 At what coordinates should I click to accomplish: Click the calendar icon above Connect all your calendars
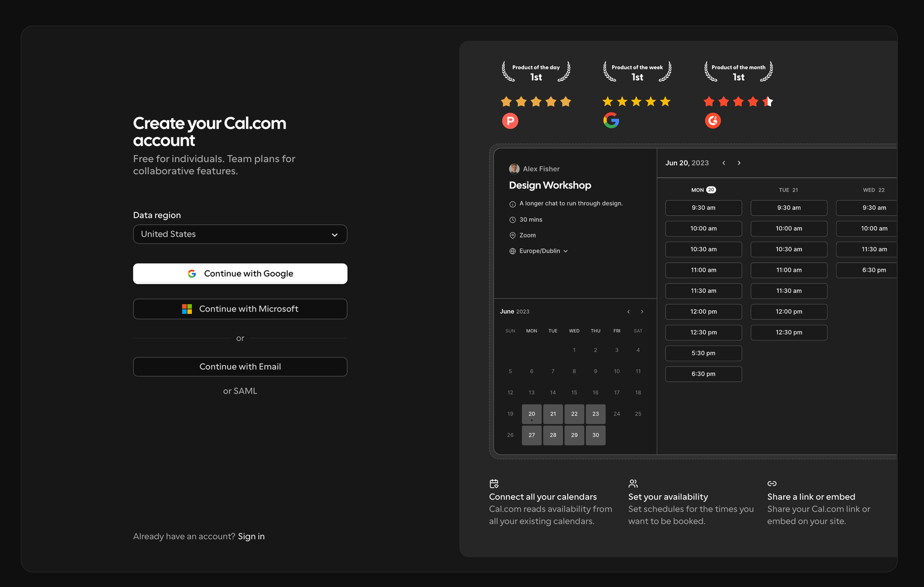pyautogui.click(x=494, y=484)
